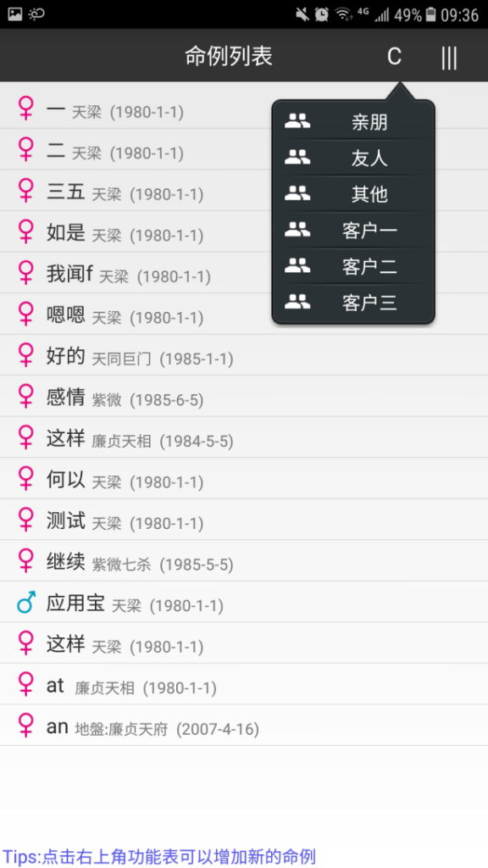Open the 这样 廉贞天相 1984-5-5 record

244,437
